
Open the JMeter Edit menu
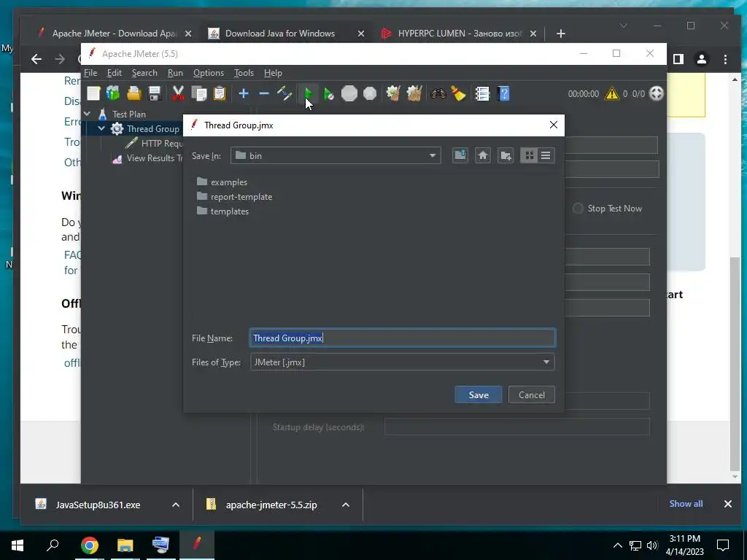point(115,73)
